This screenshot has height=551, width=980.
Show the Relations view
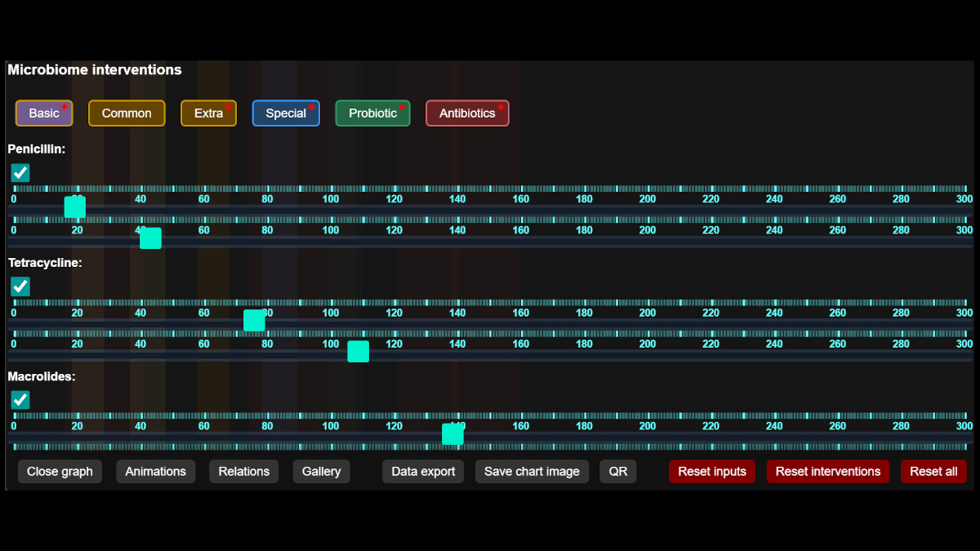[243, 472]
